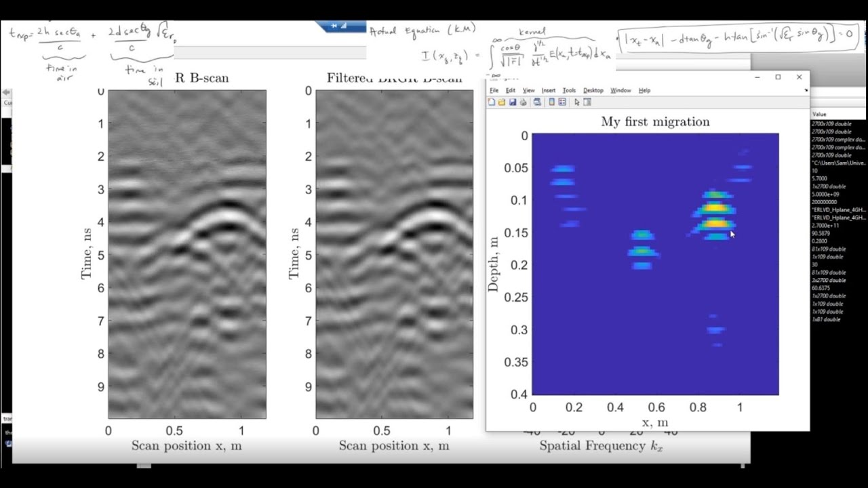Maximize the migration figure window
868x488 pixels.
[778, 77]
